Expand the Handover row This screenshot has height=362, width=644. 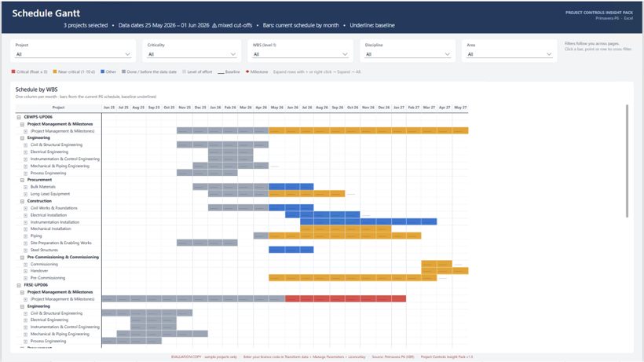coord(25,271)
